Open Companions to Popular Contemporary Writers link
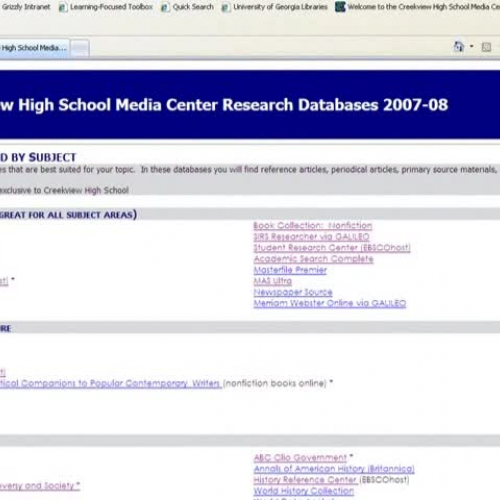This screenshot has width=500, height=500. 111,383
